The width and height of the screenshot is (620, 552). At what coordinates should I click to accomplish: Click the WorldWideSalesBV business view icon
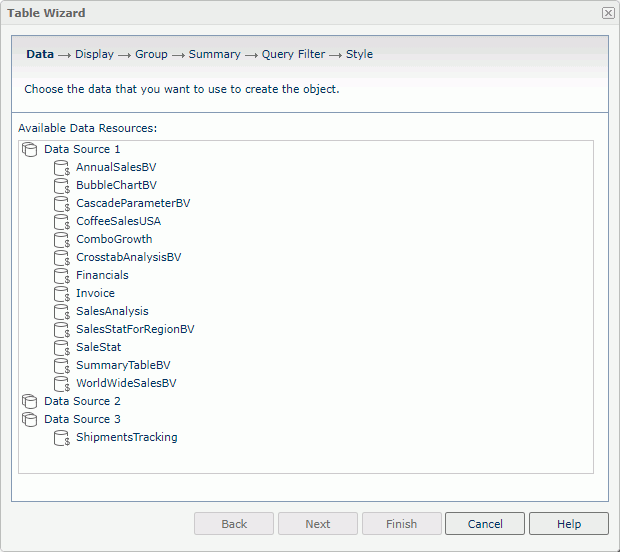click(x=62, y=384)
